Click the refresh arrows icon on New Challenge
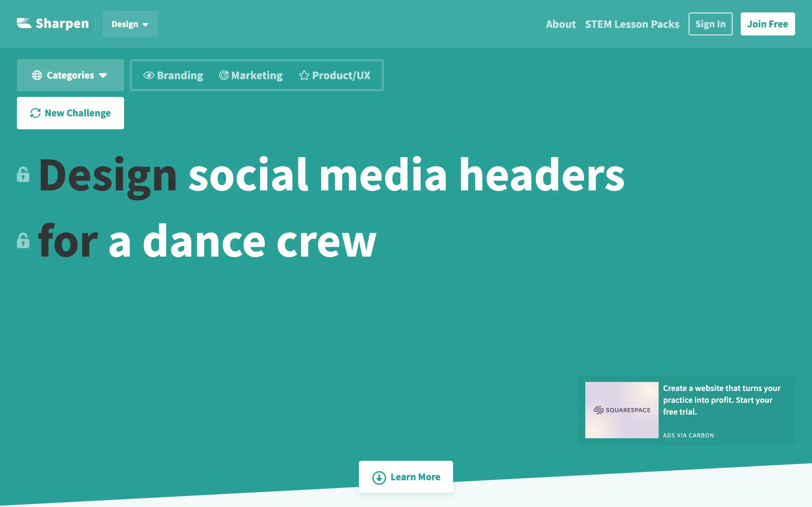This screenshot has height=507, width=812. [36, 113]
